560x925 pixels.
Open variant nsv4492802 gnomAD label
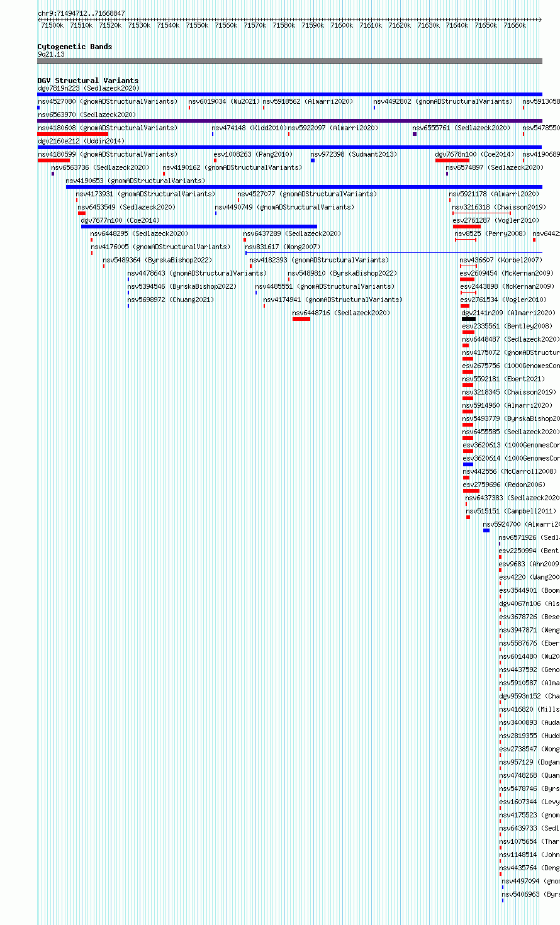click(x=444, y=101)
